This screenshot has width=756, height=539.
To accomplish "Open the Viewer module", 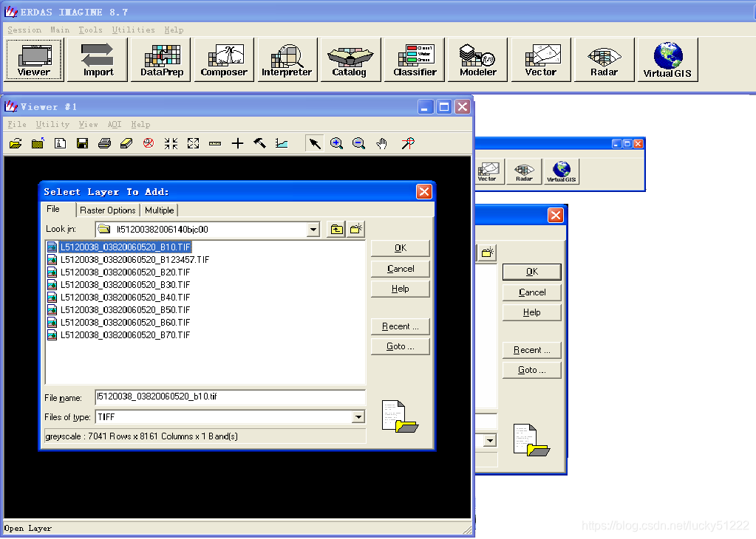I will [34, 61].
